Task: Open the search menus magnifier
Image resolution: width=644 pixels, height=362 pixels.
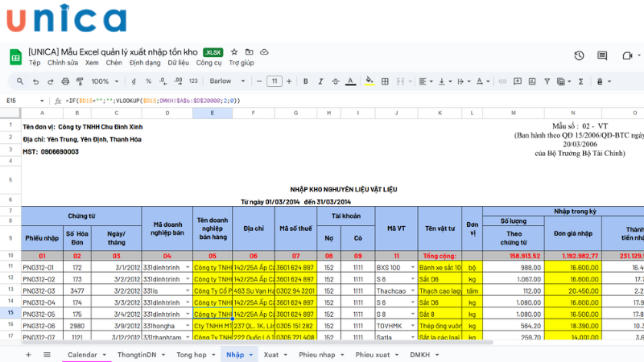Action: tap(19, 81)
